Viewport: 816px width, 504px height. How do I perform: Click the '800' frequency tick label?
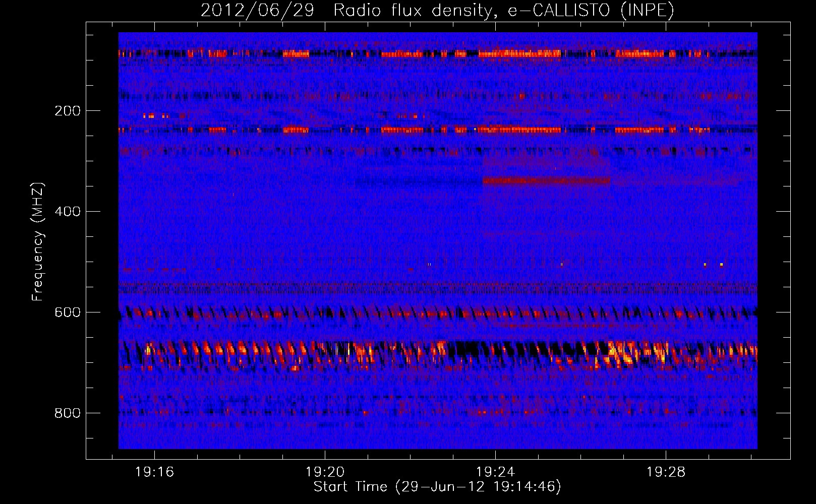(x=68, y=413)
